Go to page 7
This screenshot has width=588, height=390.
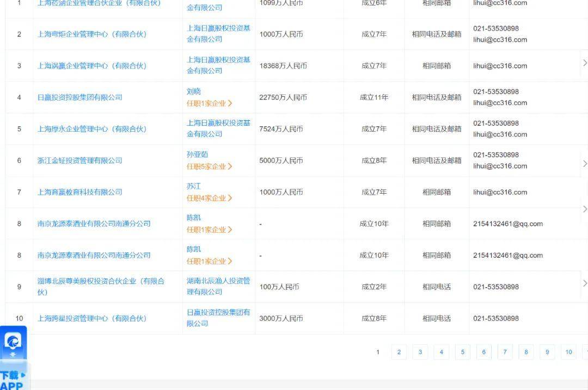pyautogui.click(x=505, y=352)
